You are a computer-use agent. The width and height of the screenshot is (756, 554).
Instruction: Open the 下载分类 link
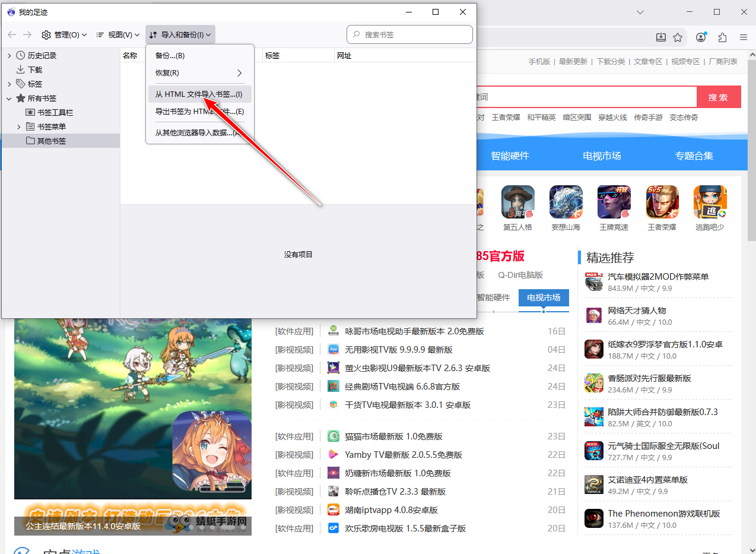(x=611, y=62)
